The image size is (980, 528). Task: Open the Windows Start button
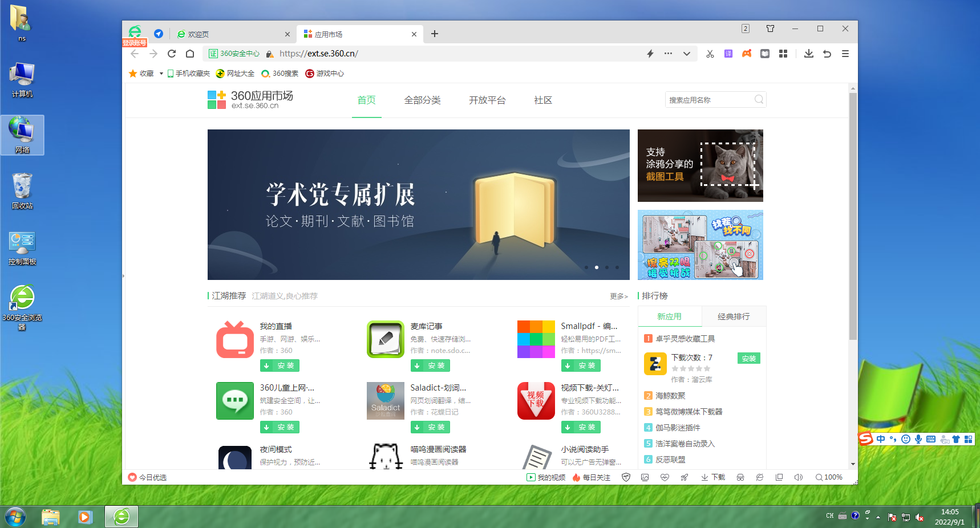click(x=15, y=517)
